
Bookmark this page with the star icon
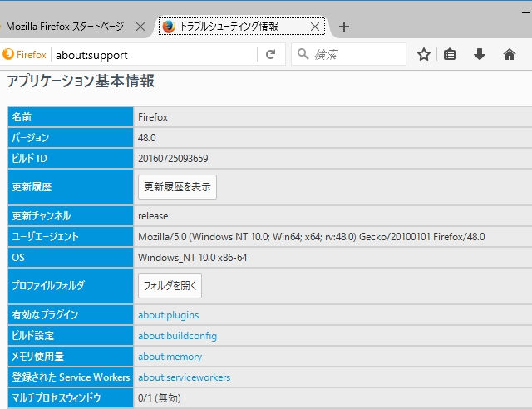point(424,54)
